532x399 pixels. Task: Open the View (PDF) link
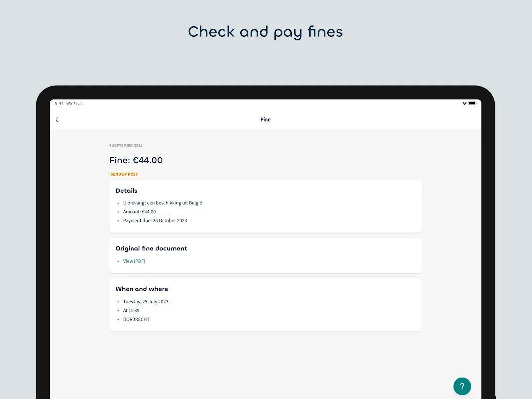tap(134, 261)
